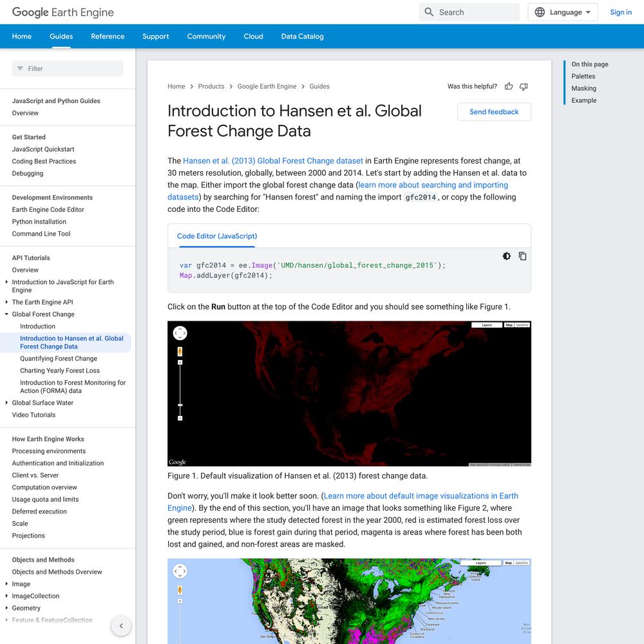
Task: Click the Send feedback button
Action: [494, 111]
